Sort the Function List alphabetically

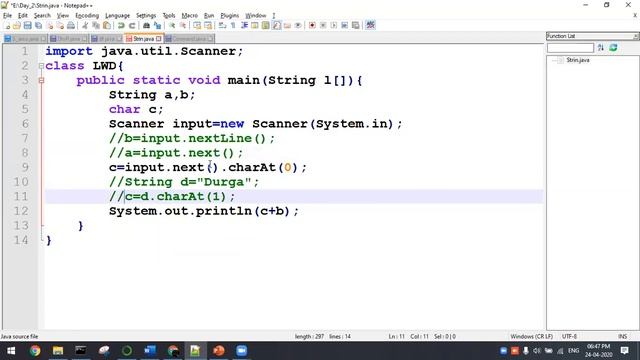click(x=601, y=48)
